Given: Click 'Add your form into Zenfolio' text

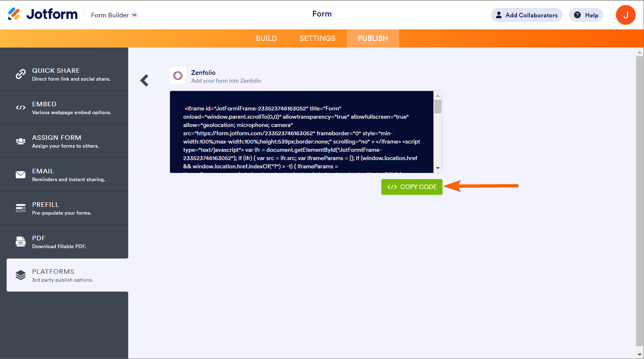Looking at the screenshot, I should tap(226, 81).
